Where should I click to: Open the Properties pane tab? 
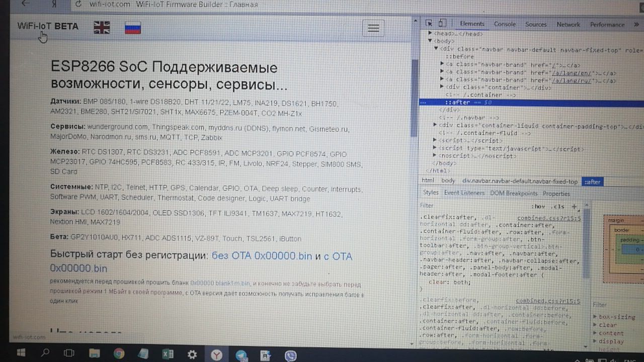(x=556, y=194)
